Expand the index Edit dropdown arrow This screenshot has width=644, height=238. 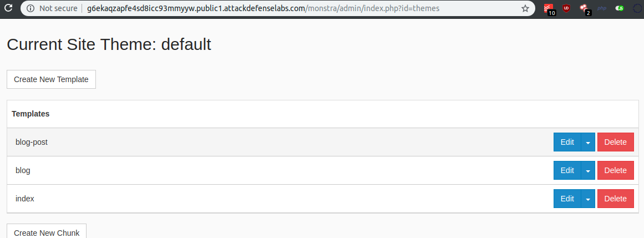pyautogui.click(x=588, y=199)
